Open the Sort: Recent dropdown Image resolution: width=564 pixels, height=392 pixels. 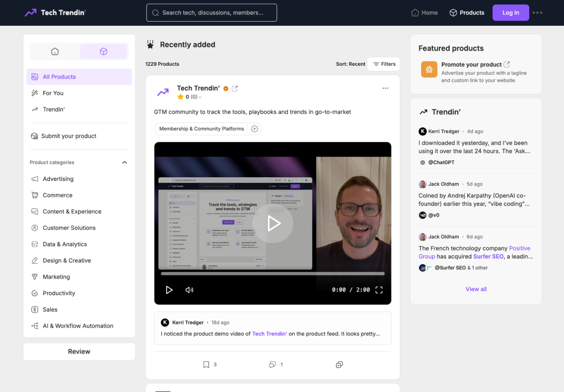(x=350, y=64)
